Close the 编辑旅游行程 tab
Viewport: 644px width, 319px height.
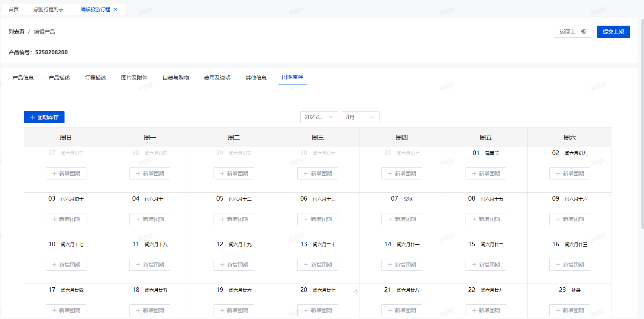pyautogui.click(x=115, y=9)
